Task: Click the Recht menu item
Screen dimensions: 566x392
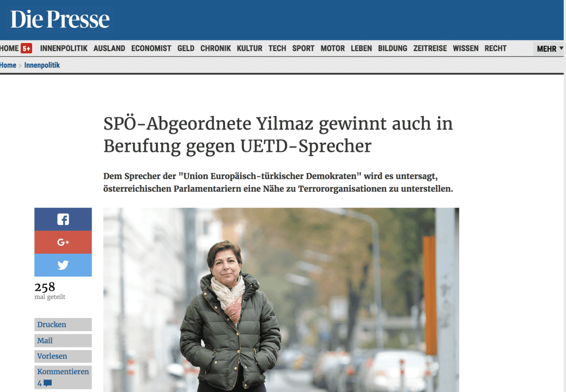Action: [x=495, y=48]
